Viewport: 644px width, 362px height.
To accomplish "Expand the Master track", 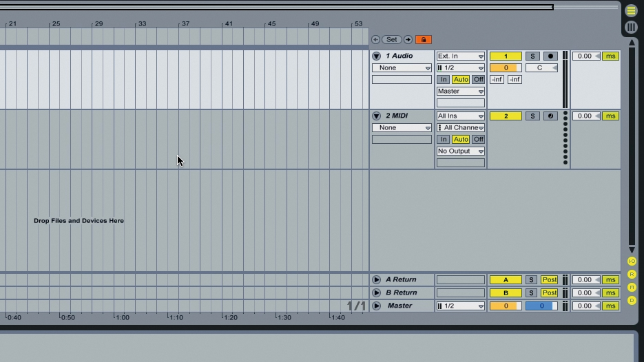I will 376,306.
